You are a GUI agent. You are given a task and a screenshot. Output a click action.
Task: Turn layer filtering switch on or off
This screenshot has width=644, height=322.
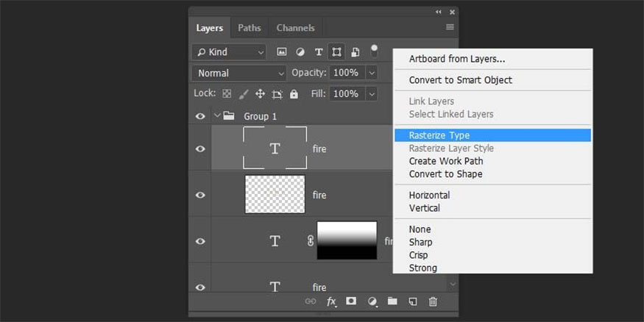point(374,51)
